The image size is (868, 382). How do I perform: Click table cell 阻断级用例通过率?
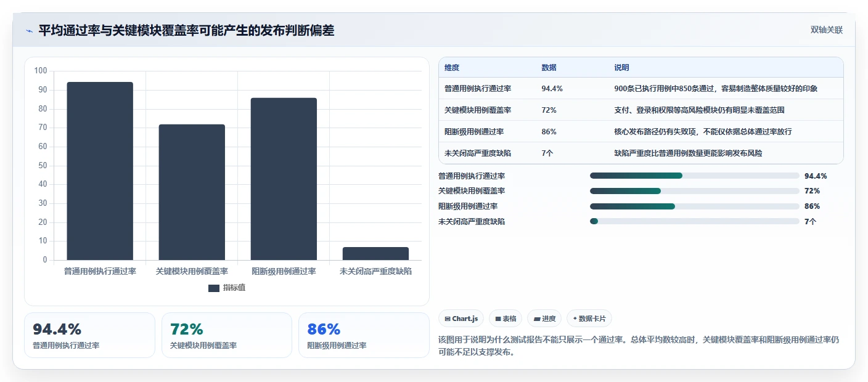[474, 132]
